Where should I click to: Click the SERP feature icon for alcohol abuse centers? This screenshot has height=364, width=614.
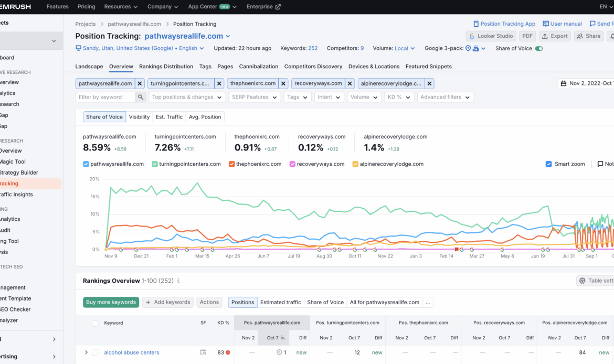pos(203,352)
